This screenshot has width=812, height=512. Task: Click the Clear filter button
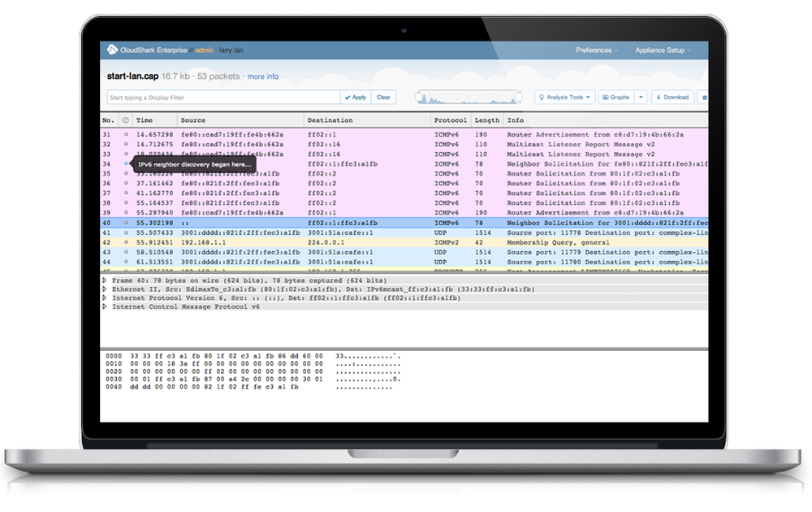384,97
